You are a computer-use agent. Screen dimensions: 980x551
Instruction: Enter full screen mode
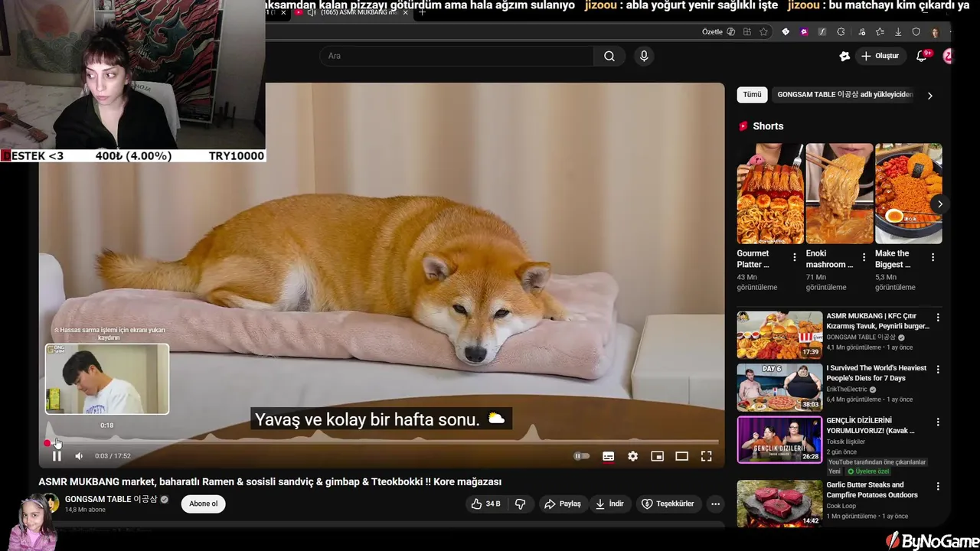pos(706,456)
